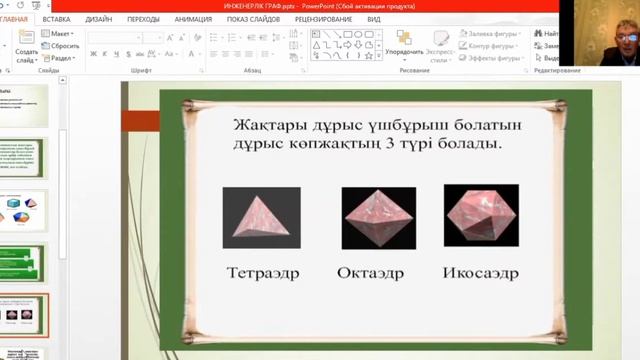The height and width of the screenshot is (360, 640).
Task: Click the Найти find button
Action: click(546, 33)
